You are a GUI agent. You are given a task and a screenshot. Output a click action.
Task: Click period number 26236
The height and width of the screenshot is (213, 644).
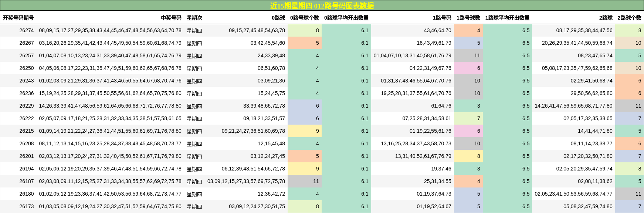click(x=27, y=93)
